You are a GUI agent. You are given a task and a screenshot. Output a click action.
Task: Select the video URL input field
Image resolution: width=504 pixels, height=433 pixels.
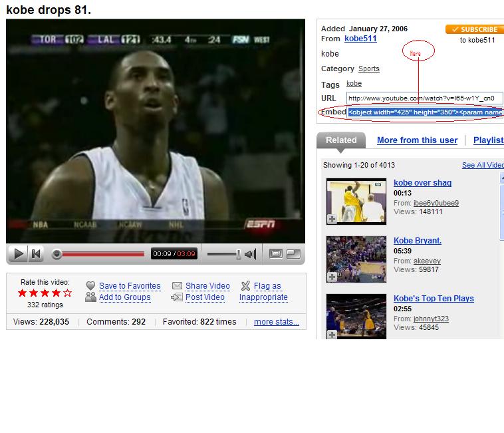point(424,98)
